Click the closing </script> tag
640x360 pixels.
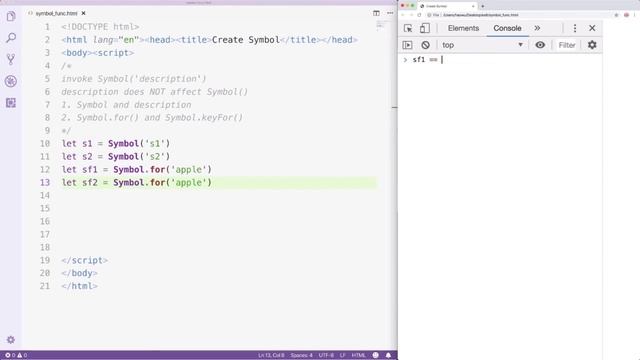[84, 260]
